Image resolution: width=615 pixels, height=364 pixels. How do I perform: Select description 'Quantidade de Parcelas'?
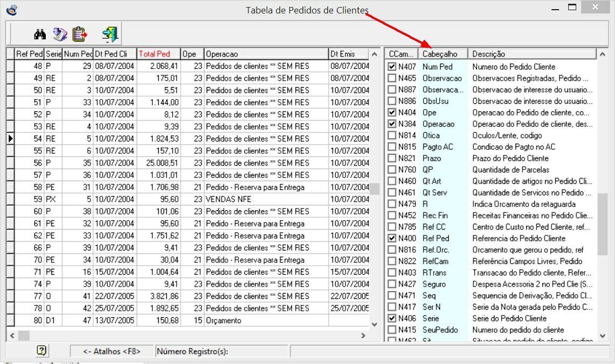510,170
